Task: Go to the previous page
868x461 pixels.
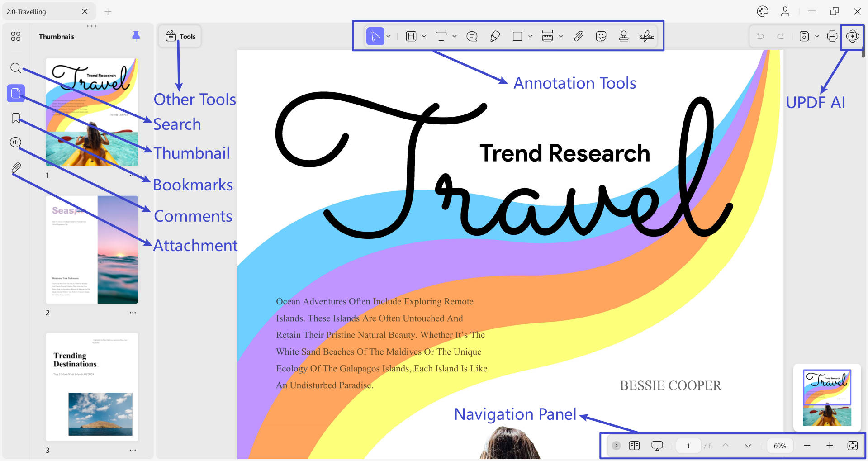Action: [x=726, y=446]
